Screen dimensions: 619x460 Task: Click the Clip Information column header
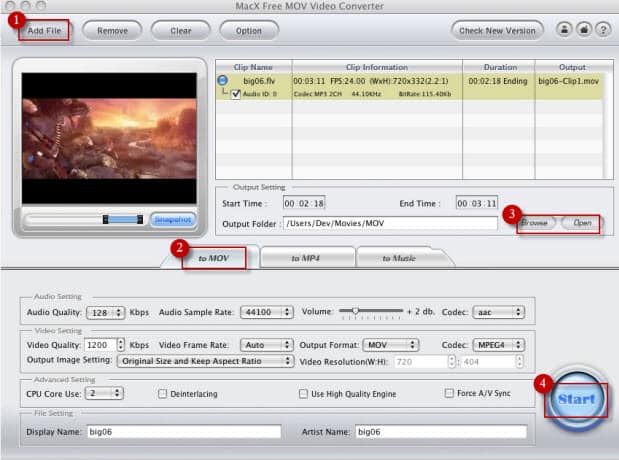click(x=377, y=67)
